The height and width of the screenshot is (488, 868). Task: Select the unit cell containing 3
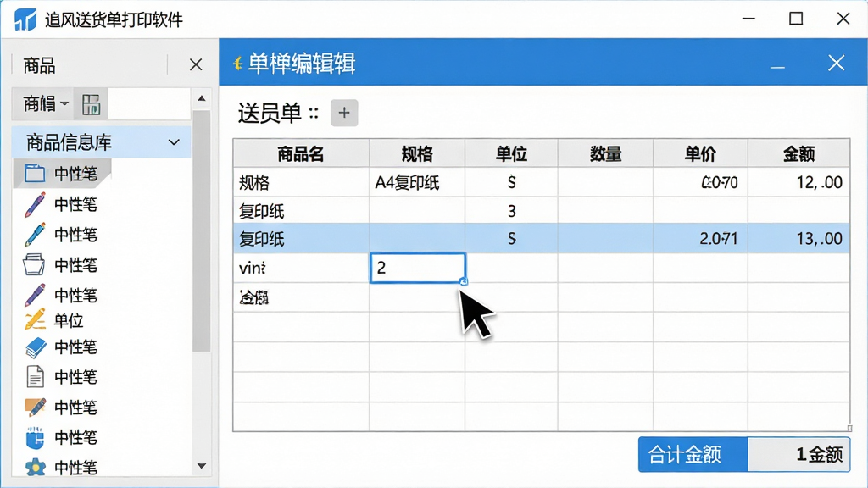click(x=511, y=211)
